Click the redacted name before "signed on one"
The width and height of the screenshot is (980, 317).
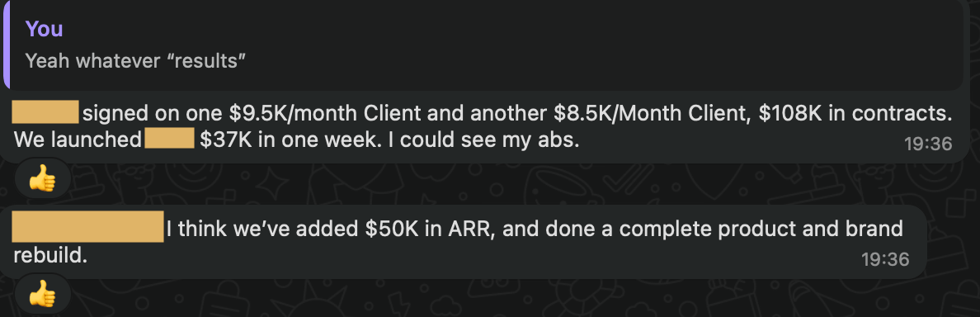(45, 111)
